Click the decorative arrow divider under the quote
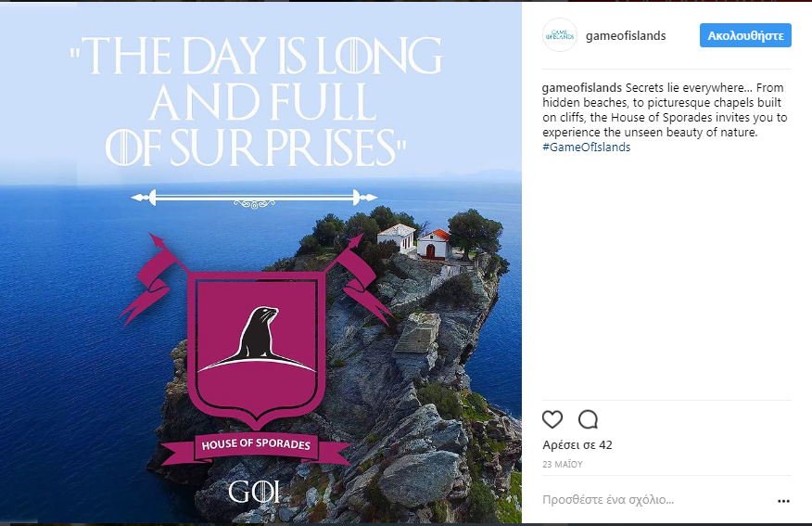This screenshot has height=526, width=812. pos(254,199)
